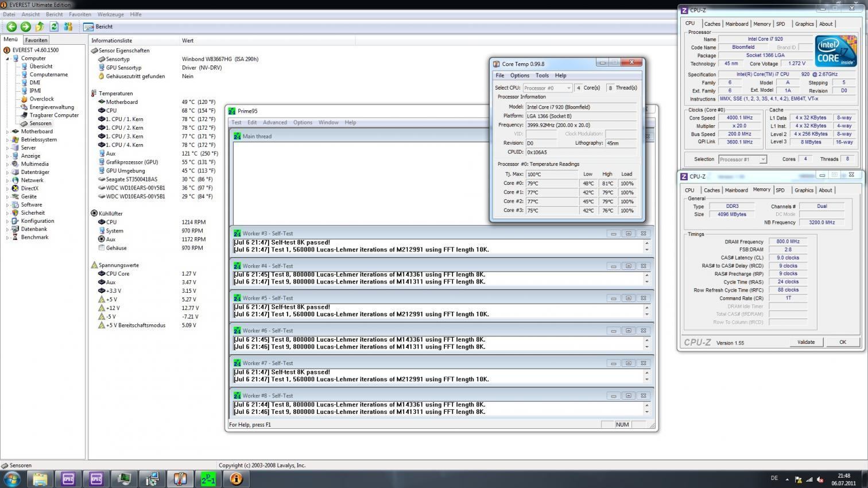Open the Bericht report toolbar button
The width and height of the screenshot is (868, 488).
(x=98, y=26)
